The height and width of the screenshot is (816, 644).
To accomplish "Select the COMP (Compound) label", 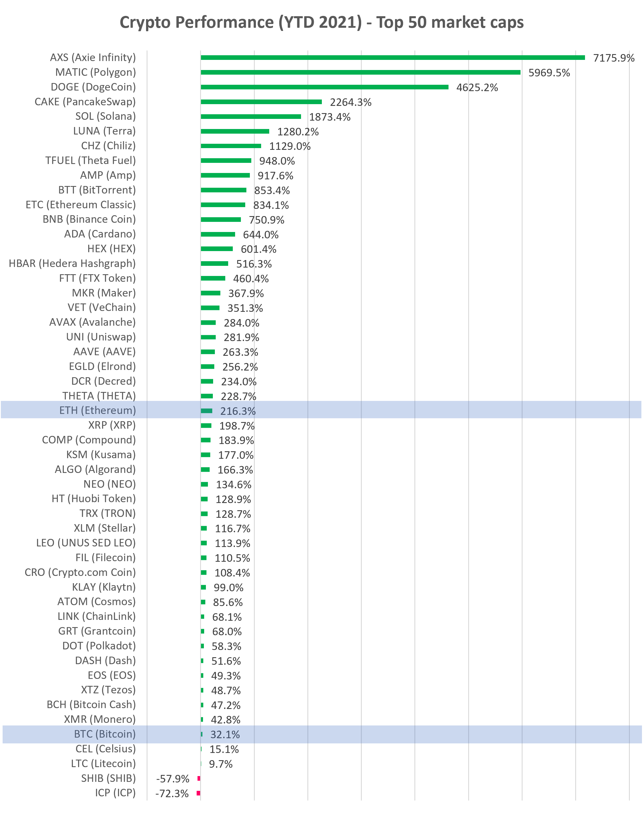I will point(89,440).
